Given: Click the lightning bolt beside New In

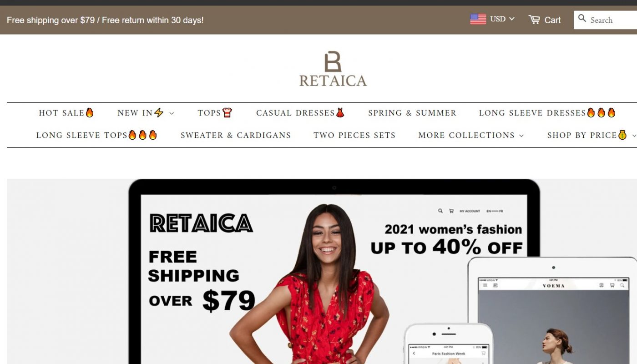Looking at the screenshot, I should [159, 112].
